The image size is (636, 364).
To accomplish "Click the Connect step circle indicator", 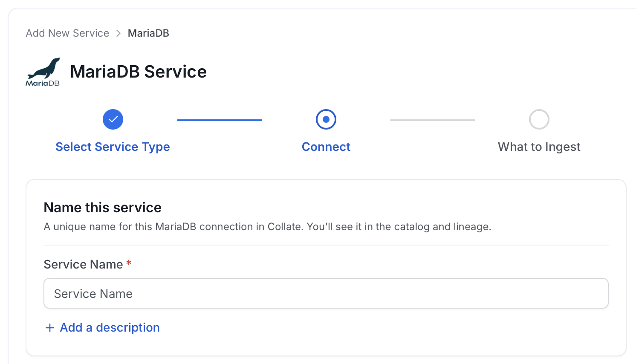I will click(326, 119).
